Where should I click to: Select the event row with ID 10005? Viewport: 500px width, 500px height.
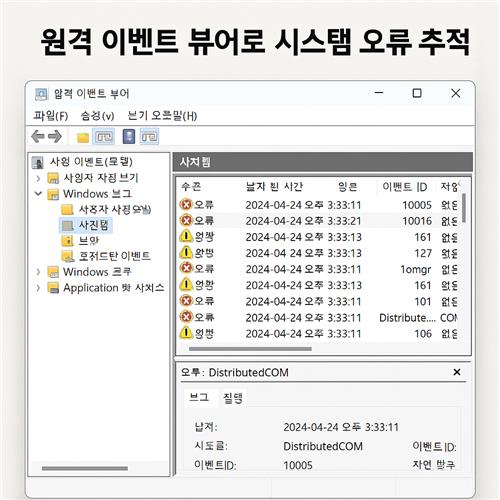tap(318, 204)
